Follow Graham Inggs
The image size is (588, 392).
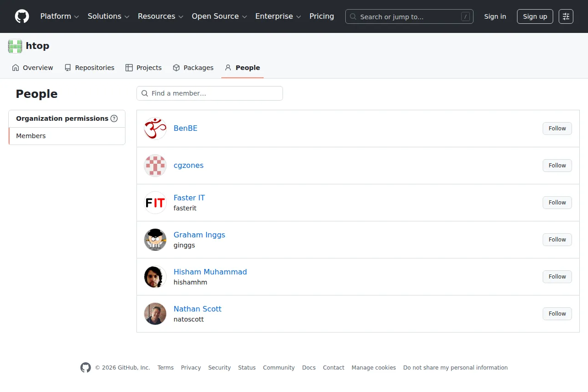(x=557, y=240)
